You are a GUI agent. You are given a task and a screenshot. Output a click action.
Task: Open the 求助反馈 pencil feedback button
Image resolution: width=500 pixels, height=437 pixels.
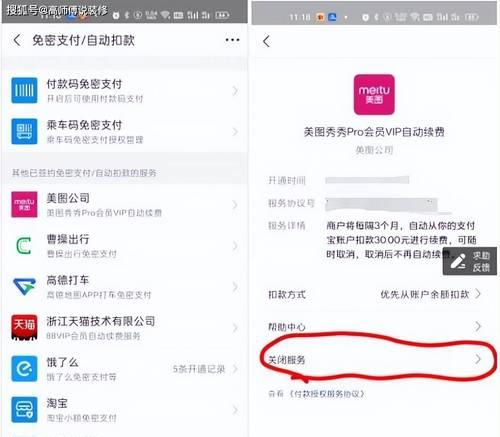click(470, 261)
